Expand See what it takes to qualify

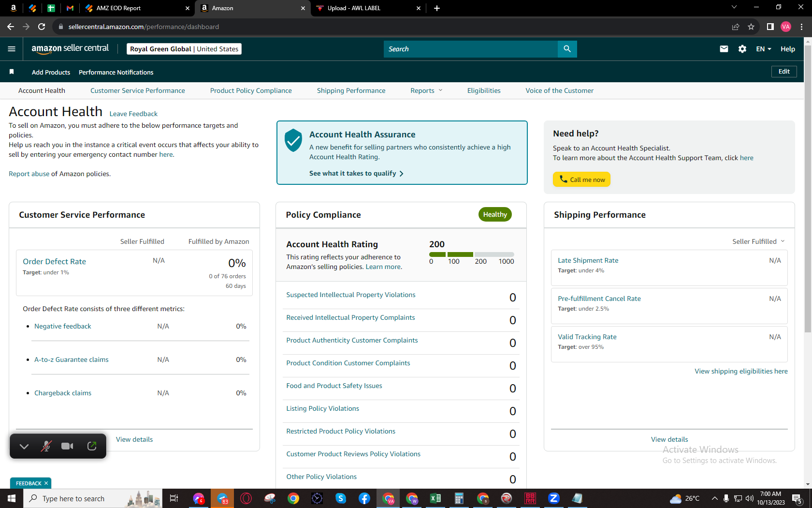click(356, 173)
